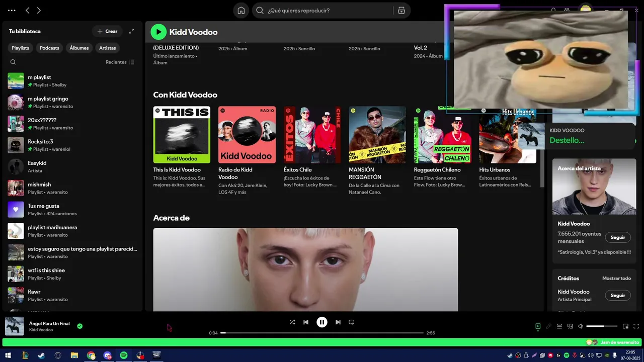Open the three-dots app menu
644x362 pixels.
[12, 10]
